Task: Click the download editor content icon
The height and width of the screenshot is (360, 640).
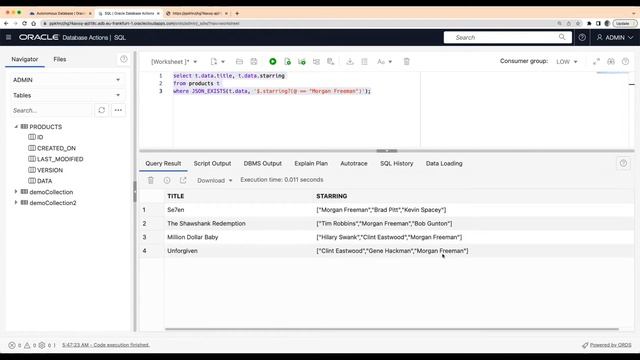Action: (x=350, y=62)
